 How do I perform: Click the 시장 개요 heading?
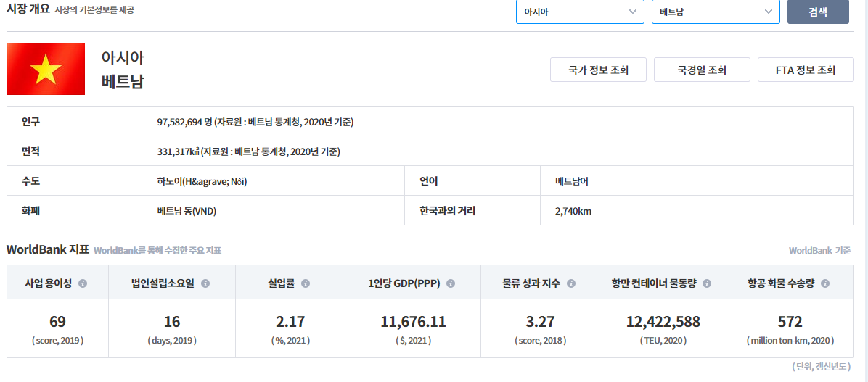[x=28, y=9]
